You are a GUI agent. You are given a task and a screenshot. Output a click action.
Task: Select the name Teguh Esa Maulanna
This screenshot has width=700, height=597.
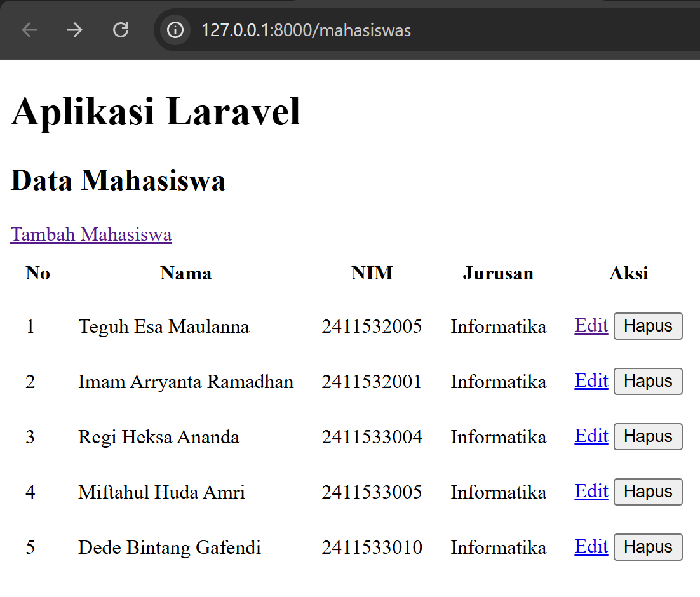pyautogui.click(x=164, y=326)
